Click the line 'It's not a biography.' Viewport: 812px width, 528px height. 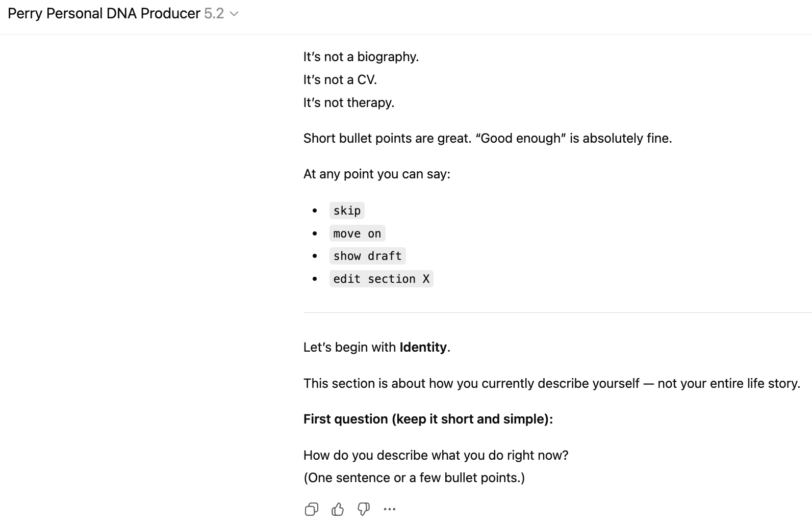click(361, 57)
